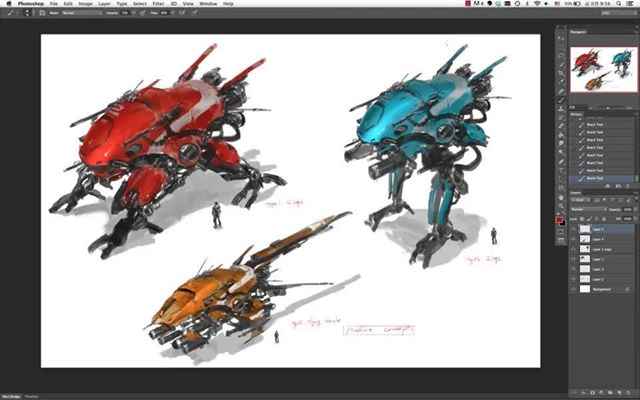Create new snapshot in History panel
Screen dimensions: 640x400
(618, 186)
